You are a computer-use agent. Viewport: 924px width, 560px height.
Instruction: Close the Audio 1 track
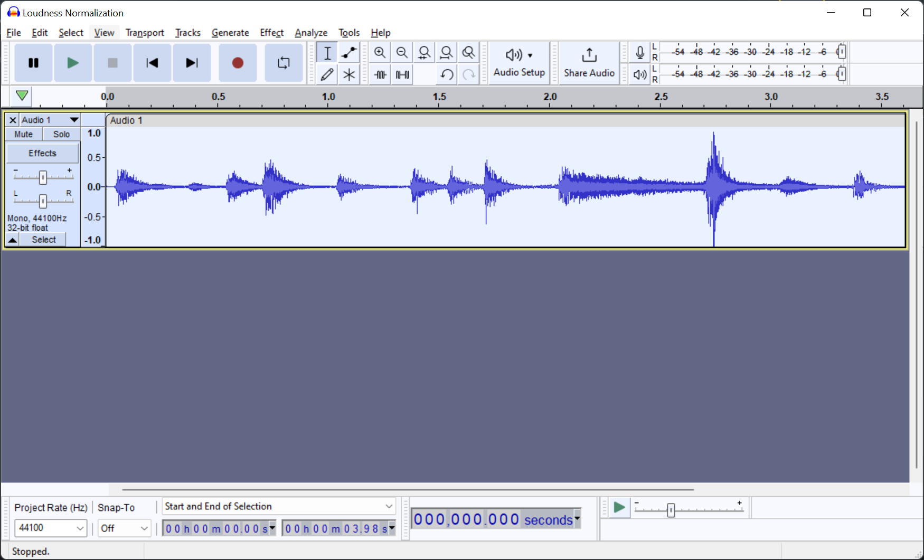13,120
